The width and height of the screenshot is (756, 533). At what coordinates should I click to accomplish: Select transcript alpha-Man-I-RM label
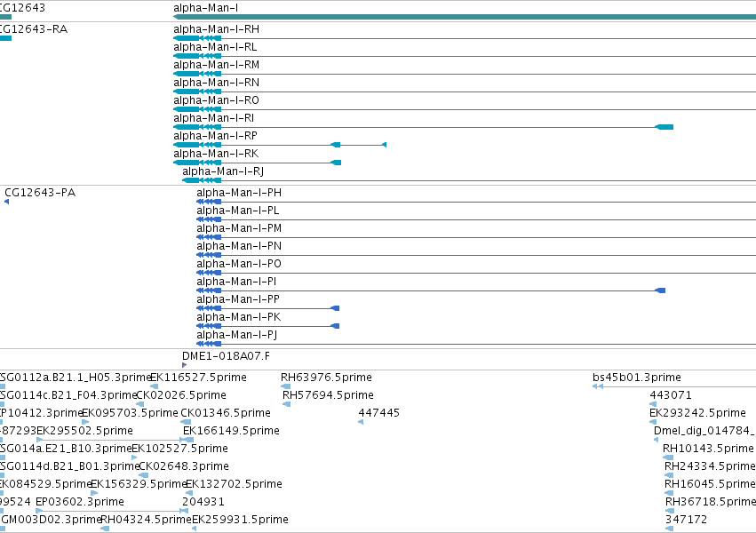(x=216, y=65)
